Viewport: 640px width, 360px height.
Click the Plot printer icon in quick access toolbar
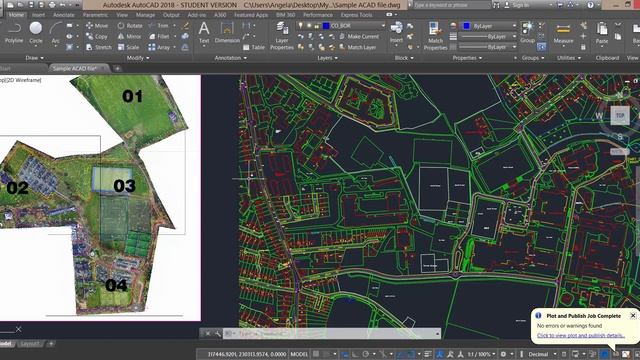(52, 5)
